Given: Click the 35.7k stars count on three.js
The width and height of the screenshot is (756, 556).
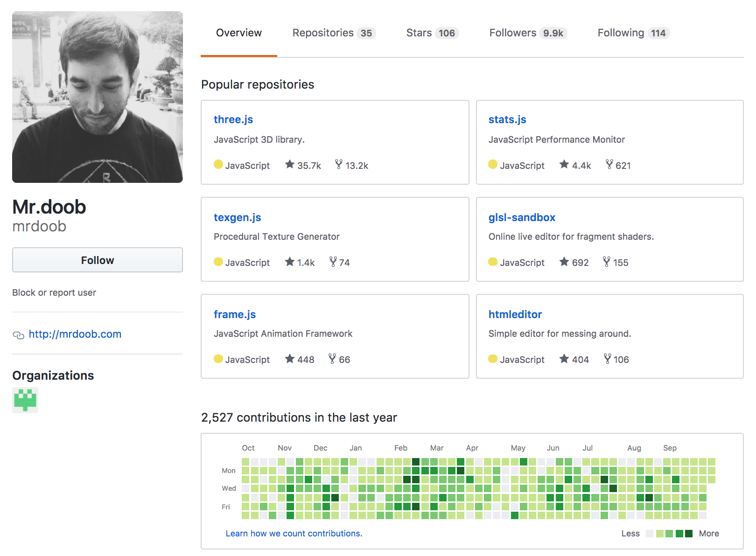Looking at the screenshot, I should (309, 166).
